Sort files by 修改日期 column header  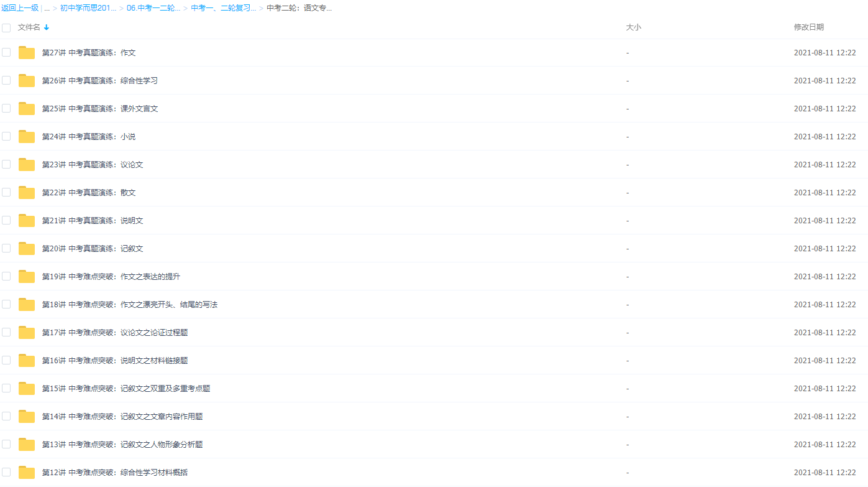coord(808,27)
